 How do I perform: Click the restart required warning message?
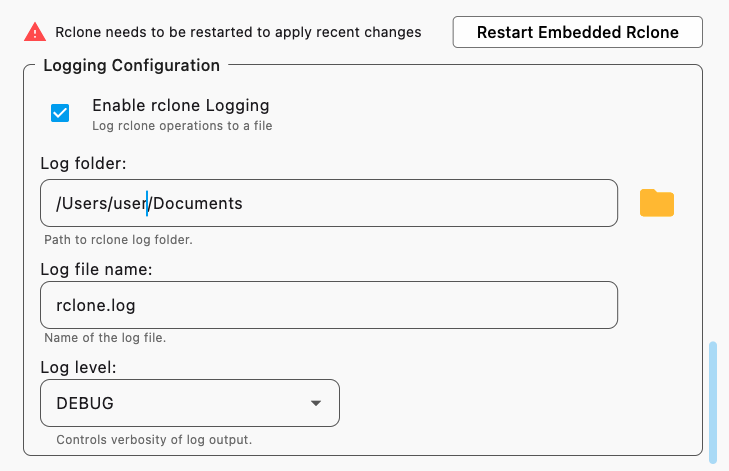[x=237, y=32]
